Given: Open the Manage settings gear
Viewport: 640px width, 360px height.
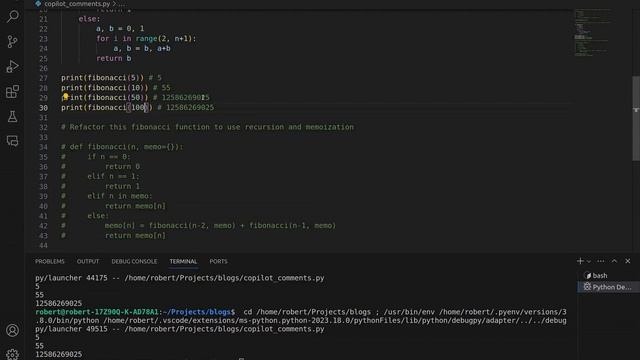Looking at the screenshot, I should 13,354.
